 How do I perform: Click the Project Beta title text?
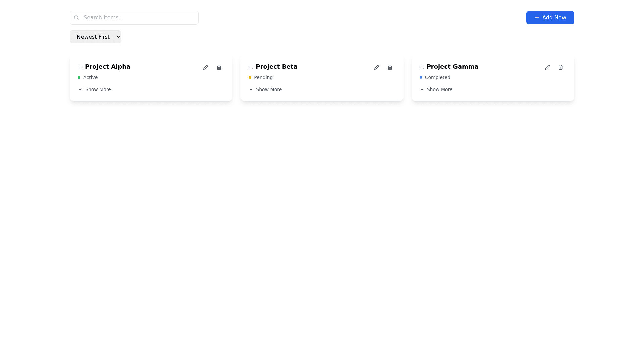(276, 67)
